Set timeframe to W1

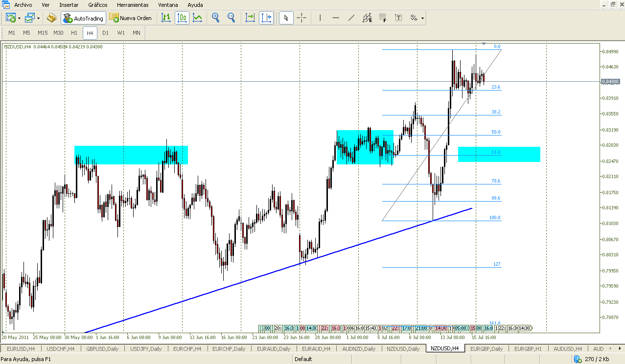tap(121, 33)
